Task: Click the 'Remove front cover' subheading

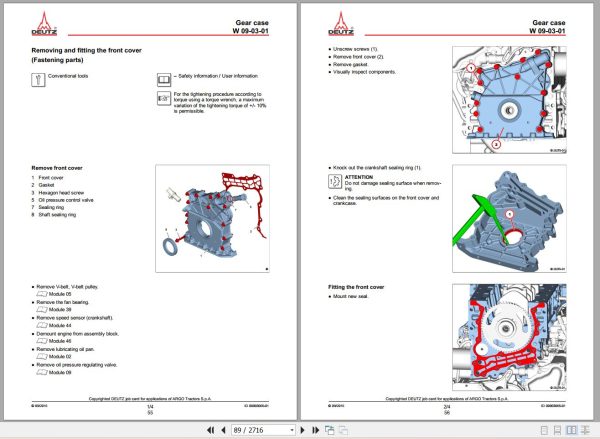Action: (57, 168)
